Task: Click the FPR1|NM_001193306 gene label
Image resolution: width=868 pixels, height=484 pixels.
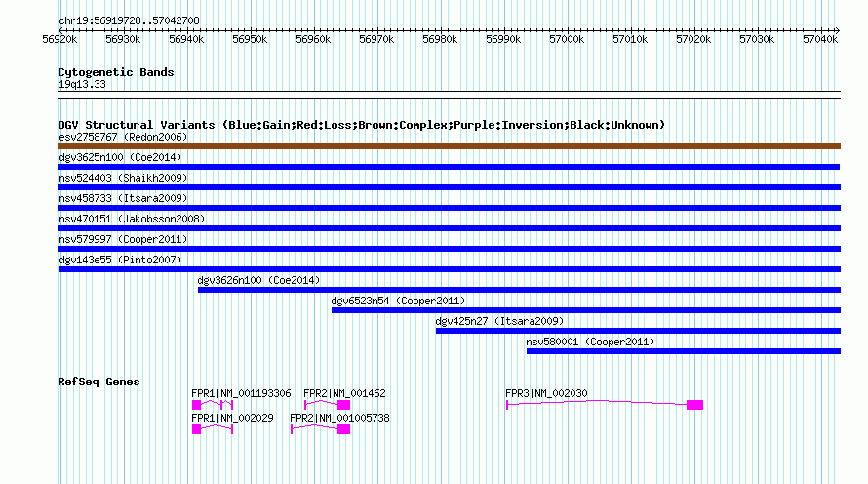Action: click(241, 393)
